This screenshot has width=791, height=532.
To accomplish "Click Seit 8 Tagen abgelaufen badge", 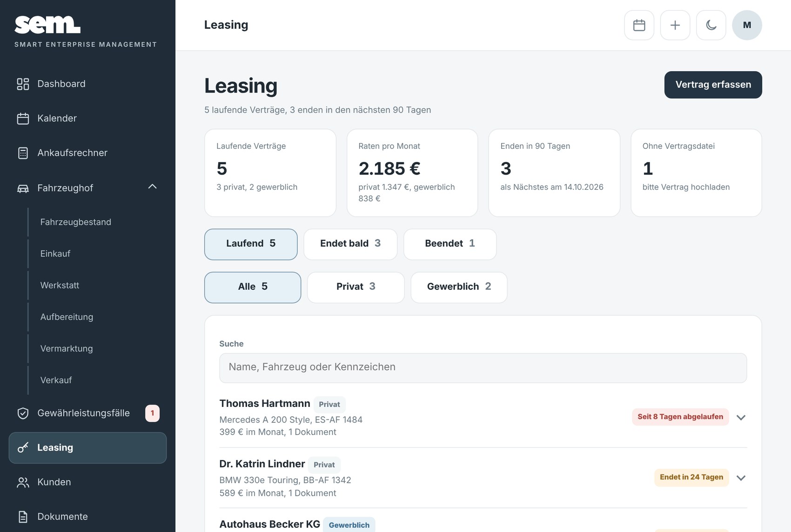I will [x=680, y=417].
